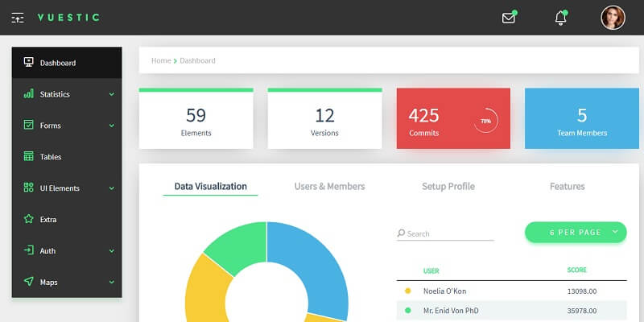
Task: Open the Maps menu label
Action: (x=48, y=283)
